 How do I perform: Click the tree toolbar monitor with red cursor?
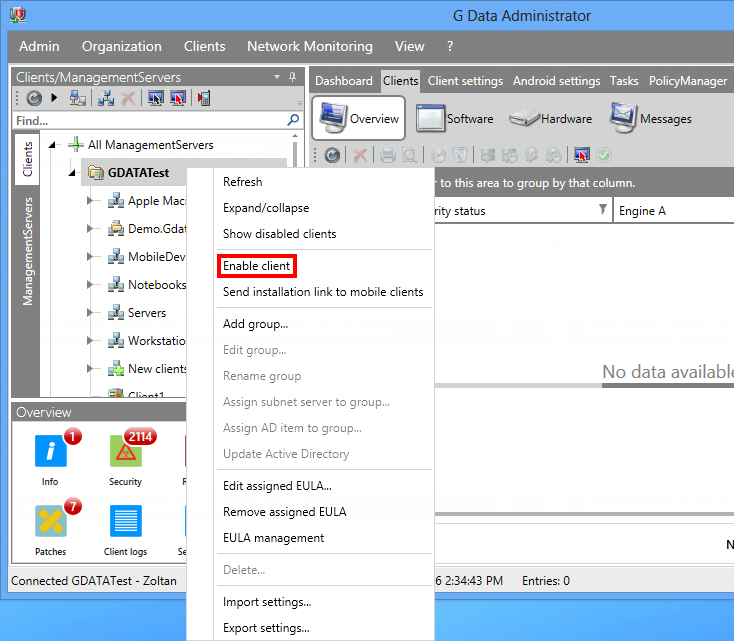[178, 98]
